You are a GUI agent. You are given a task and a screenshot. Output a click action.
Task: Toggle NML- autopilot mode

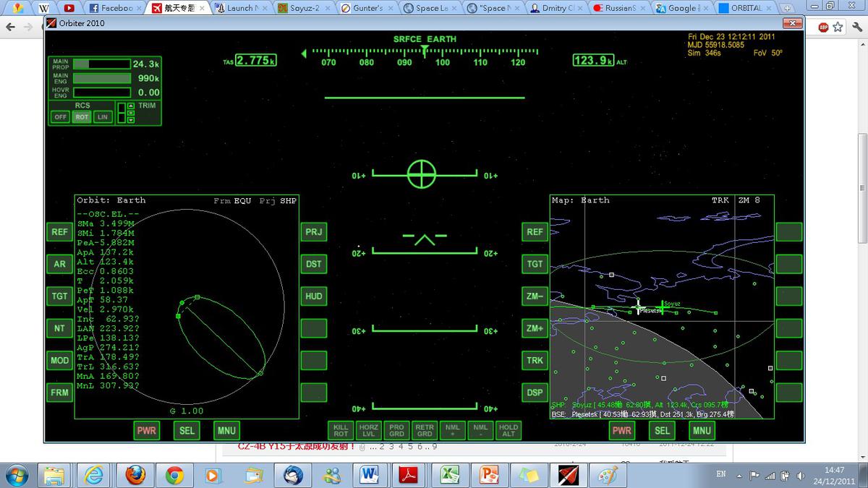point(480,430)
